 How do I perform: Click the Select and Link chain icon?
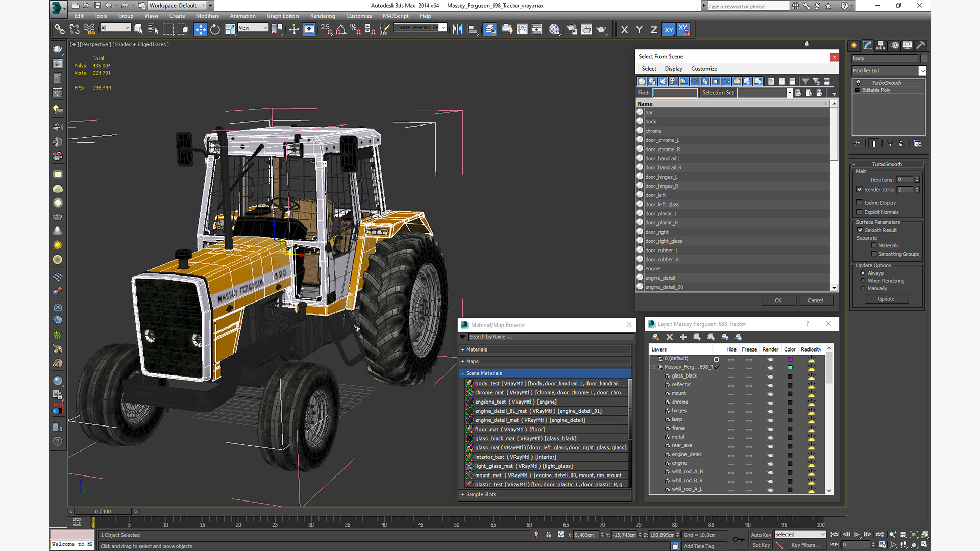[60, 30]
